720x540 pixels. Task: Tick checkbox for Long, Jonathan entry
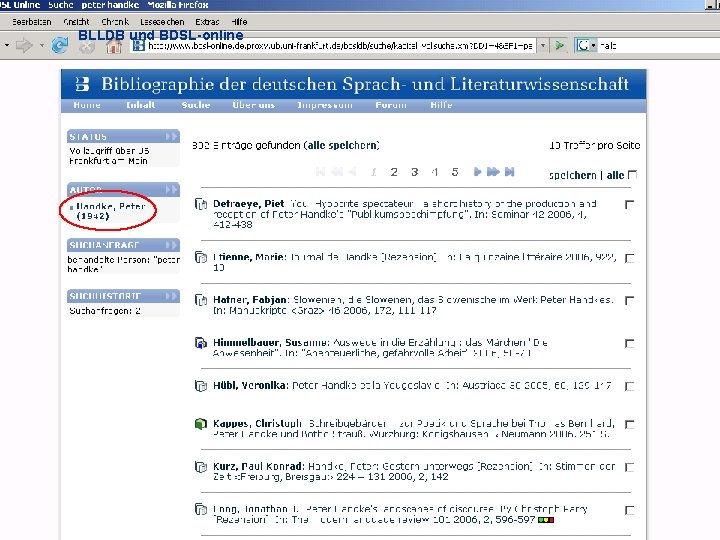630,510
